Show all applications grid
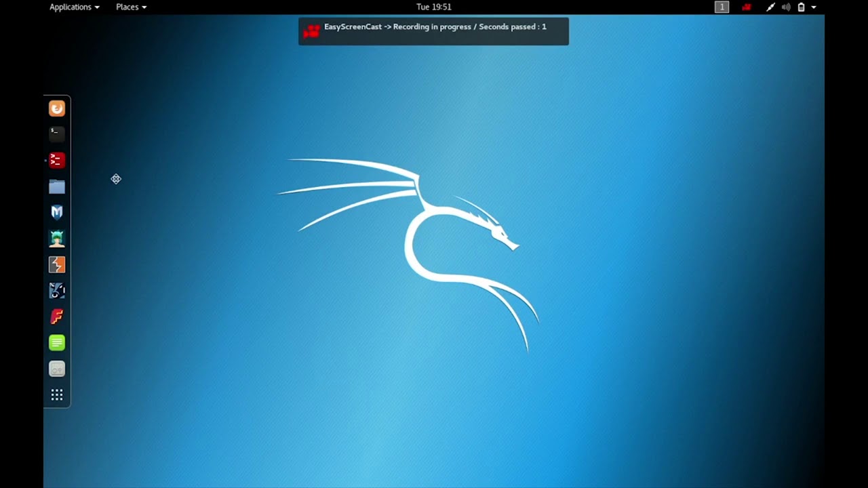The height and width of the screenshot is (488, 868). 57,395
